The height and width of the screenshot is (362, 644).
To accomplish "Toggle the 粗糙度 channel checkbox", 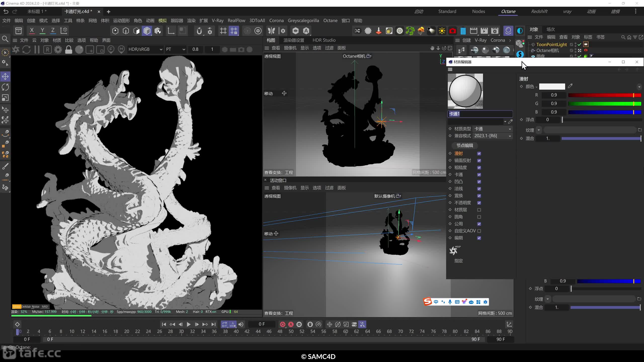I will [x=479, y=168].
